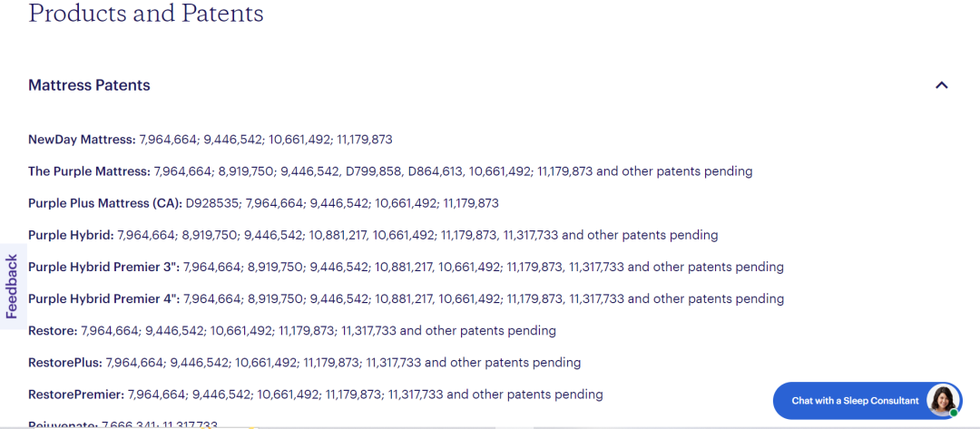
Task: Click design patent D799,858
Action: pyautogui.click(x=373, y=171)
